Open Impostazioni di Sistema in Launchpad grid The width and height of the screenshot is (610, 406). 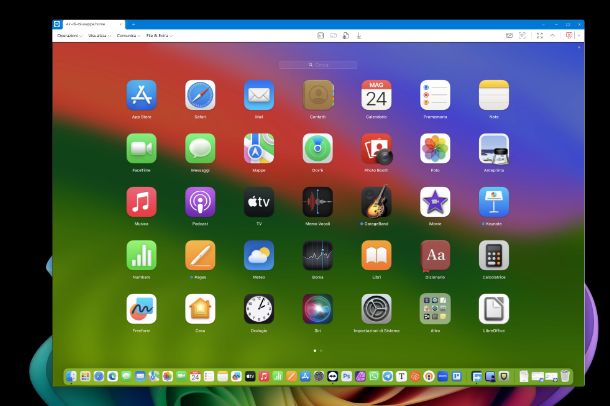376,309
